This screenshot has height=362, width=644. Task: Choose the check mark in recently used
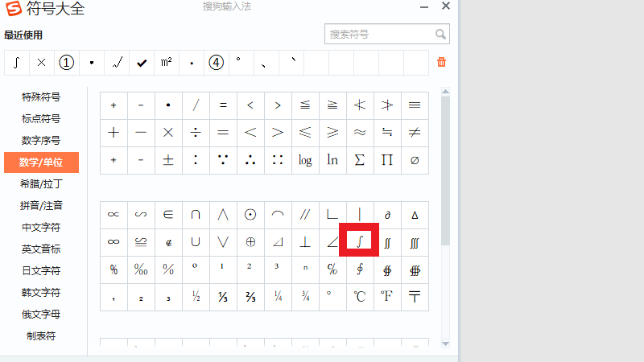point(142,62)
